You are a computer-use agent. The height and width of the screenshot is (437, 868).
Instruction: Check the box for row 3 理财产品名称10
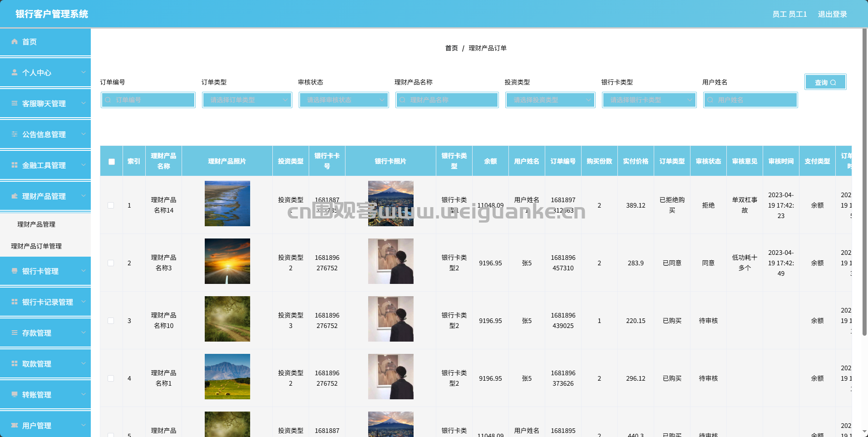(x=111, y=321)
